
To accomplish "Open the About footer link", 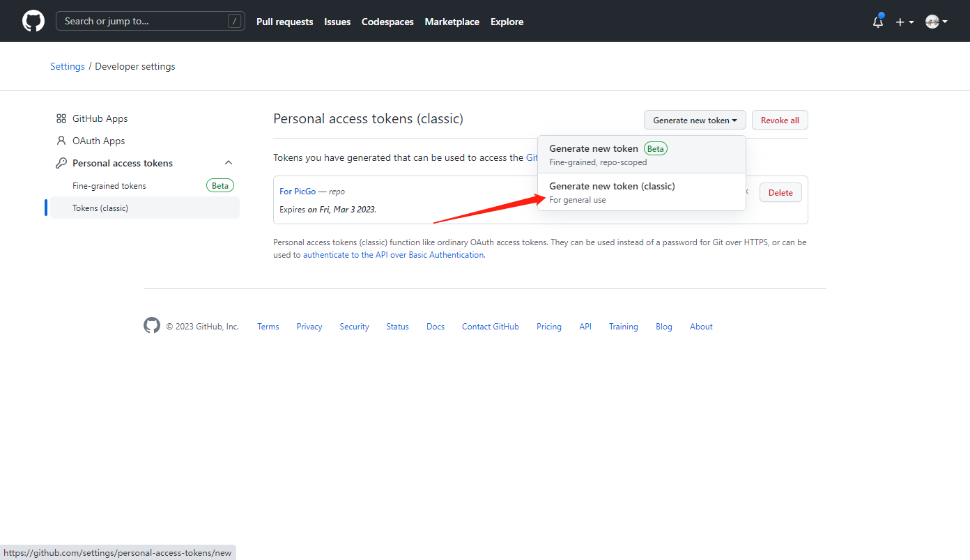I will [x=701, y=327].
